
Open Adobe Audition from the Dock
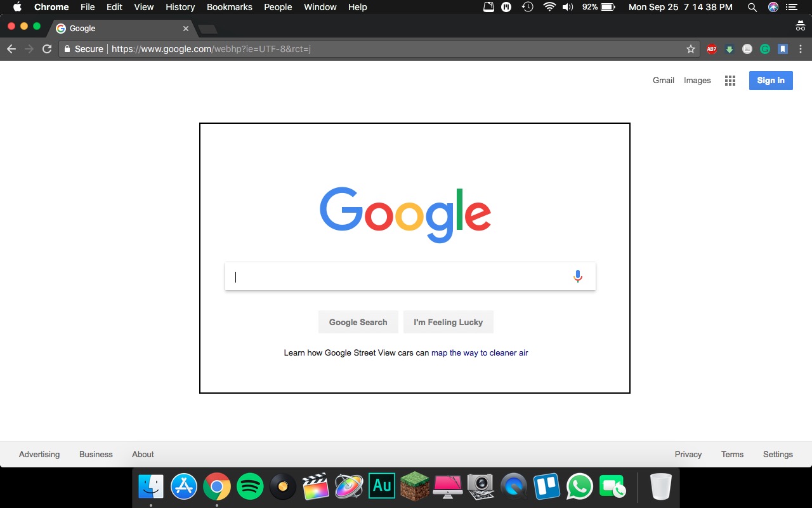tap(382, 485)
